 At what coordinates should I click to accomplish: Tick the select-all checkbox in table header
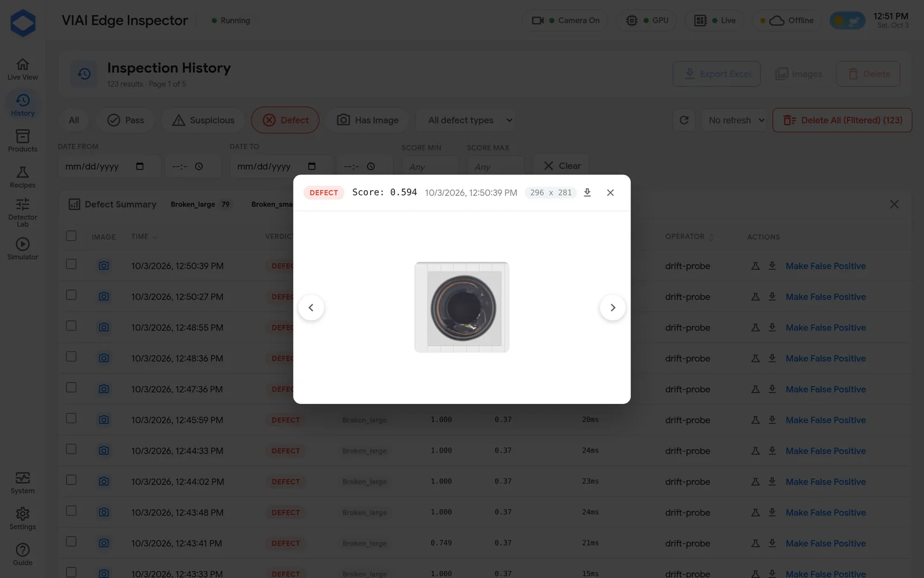tap(71, 236)
